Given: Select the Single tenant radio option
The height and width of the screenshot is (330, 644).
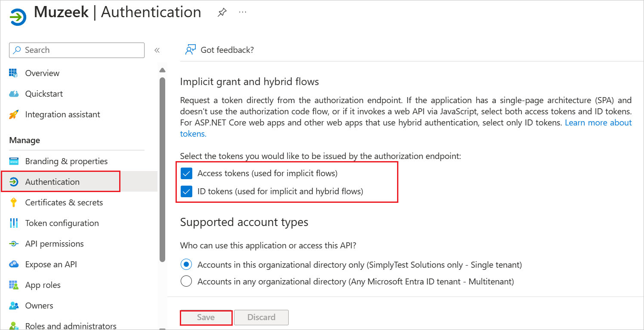Looking at the screenshot, I should (186, 265).
